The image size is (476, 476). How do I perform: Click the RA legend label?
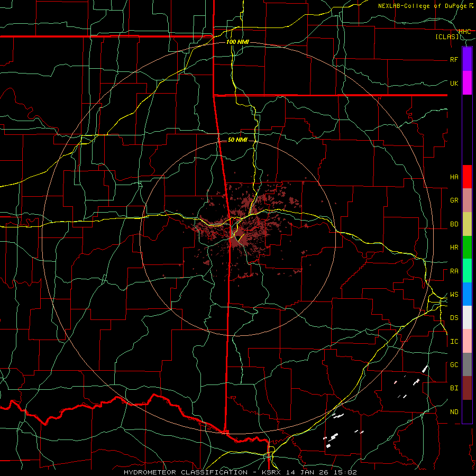pos(454,271)
